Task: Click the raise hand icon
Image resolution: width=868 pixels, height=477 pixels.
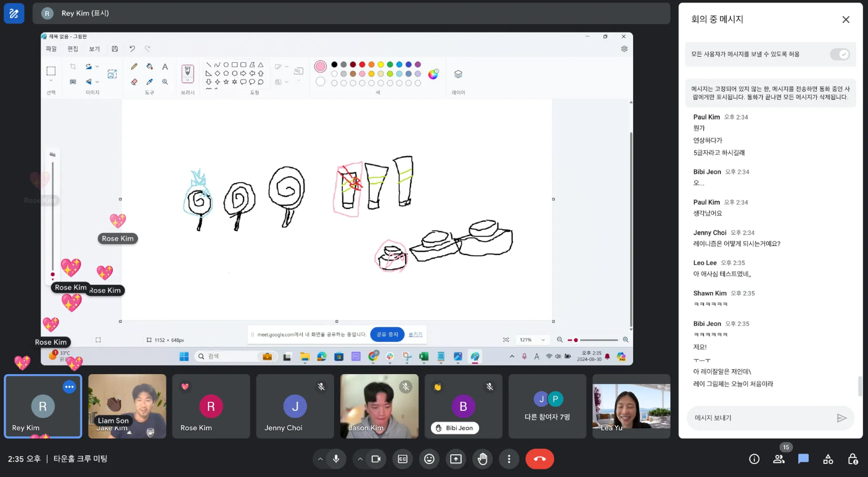Action: [x=482, y=459]
